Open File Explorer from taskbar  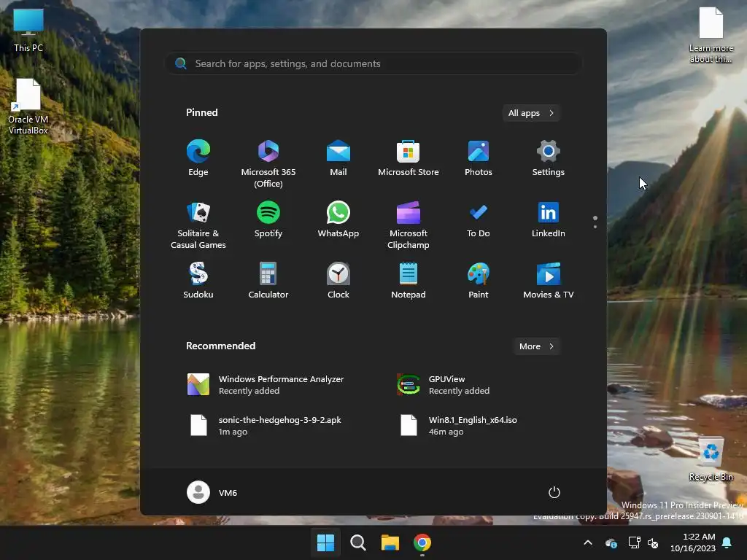click(390, 542)
